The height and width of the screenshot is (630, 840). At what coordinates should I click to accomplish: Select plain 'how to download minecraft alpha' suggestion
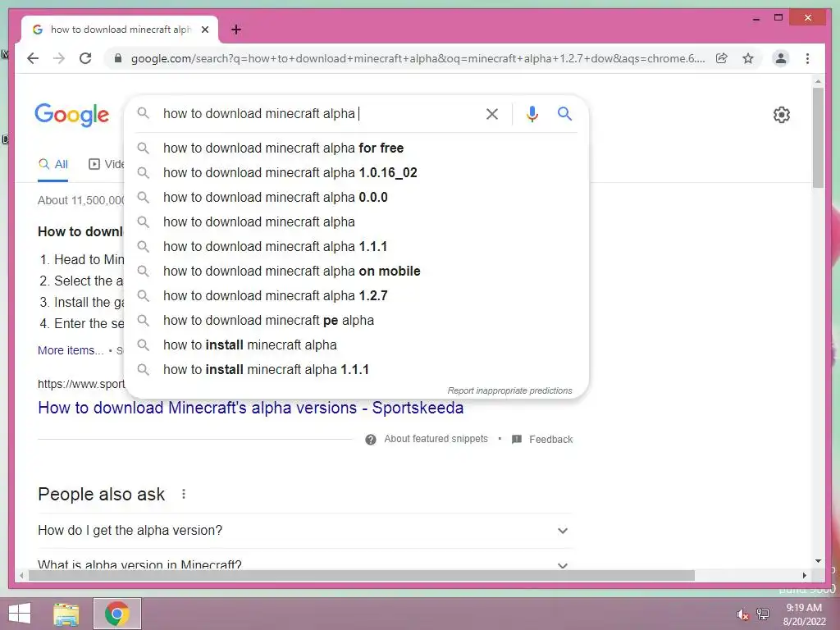coord(356,221)
